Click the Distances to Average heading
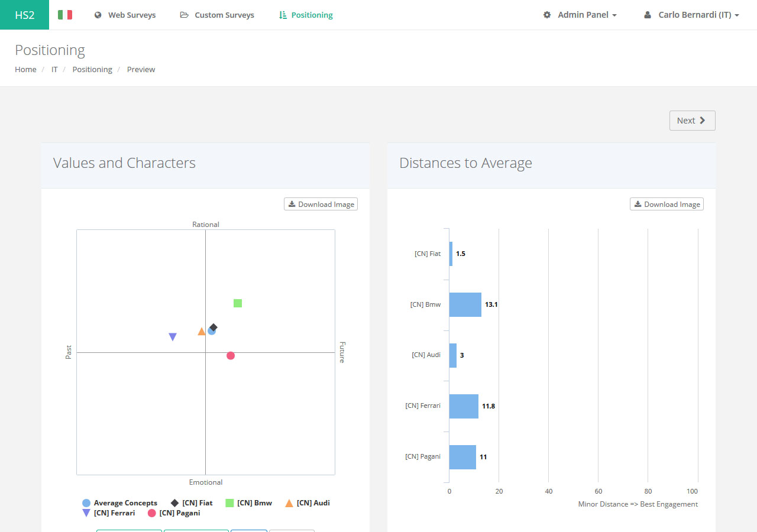757x532 pixels. point(465,163)
